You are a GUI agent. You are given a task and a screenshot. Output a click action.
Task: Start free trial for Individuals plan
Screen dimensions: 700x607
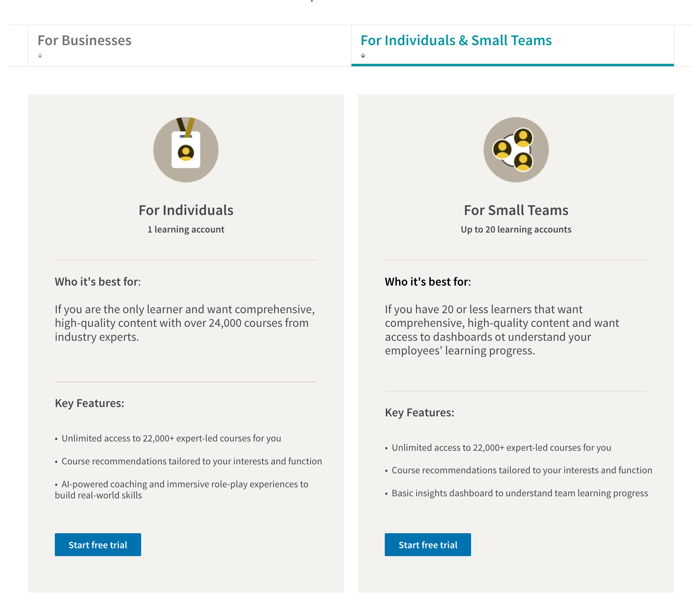[x=98, y=545]
